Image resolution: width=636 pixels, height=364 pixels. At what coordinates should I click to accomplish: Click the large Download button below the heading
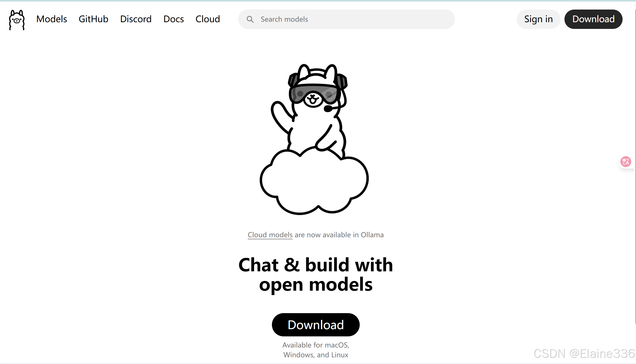click(x=316, y=325)
